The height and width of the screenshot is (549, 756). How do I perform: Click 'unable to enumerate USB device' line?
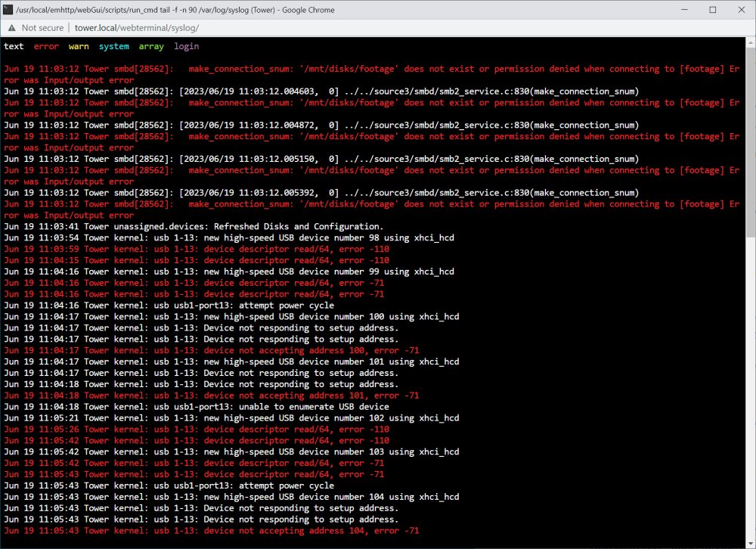197,407
